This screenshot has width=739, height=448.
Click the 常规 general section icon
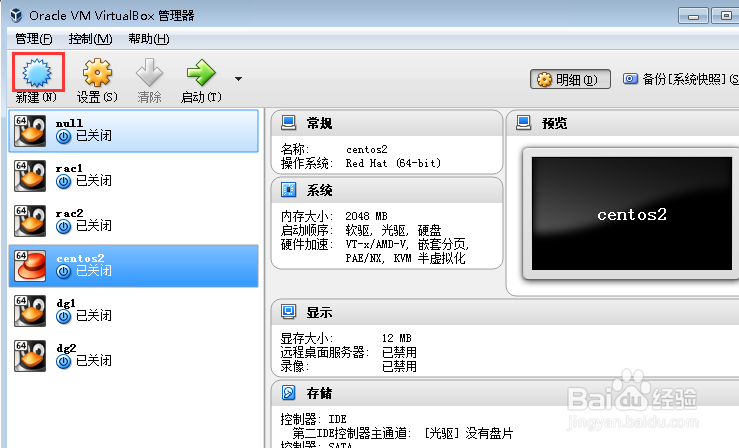pyautogui.click(x=288, y=122)
